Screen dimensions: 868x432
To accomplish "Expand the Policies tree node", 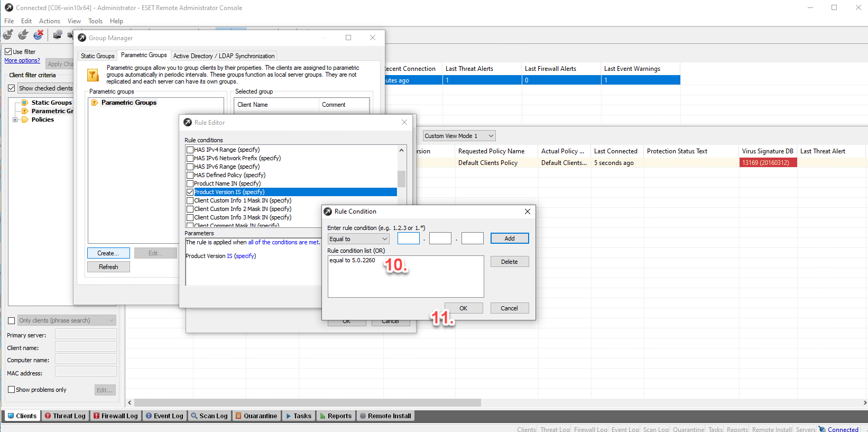I will [15, 120].
